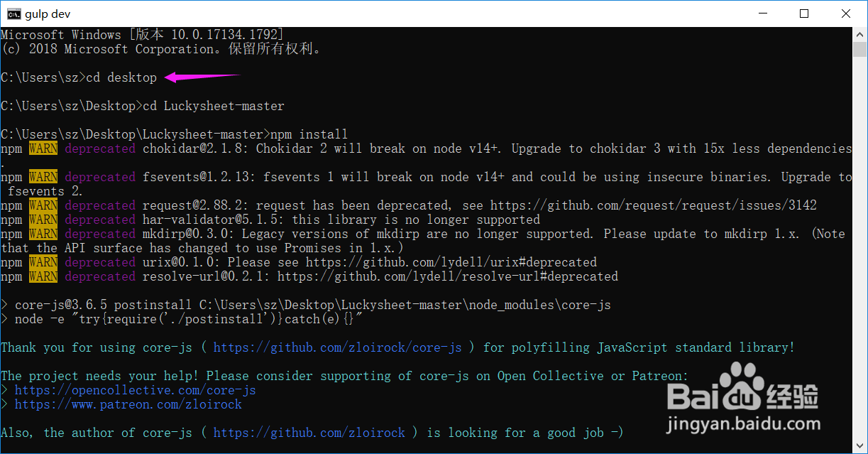Click '(c) 2018 Microsoft Corporation' line
The width and height of the screenshot is (868, 454).
click(162, 49)
